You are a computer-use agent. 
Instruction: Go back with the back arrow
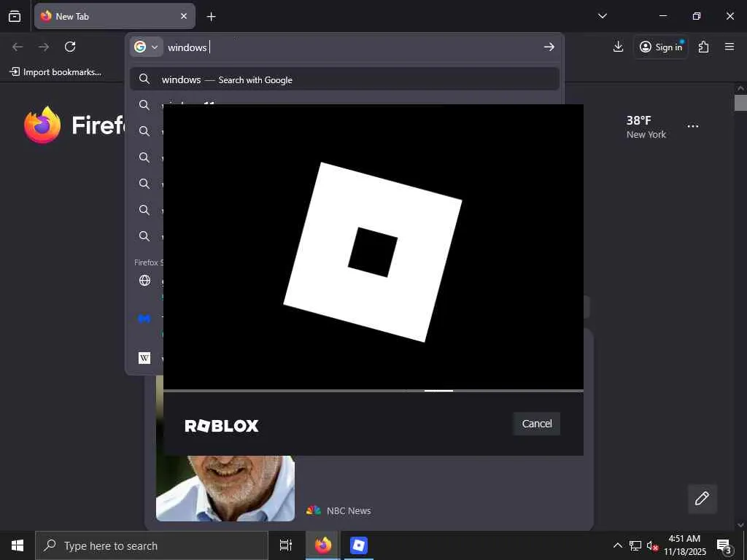click(18, 47)
